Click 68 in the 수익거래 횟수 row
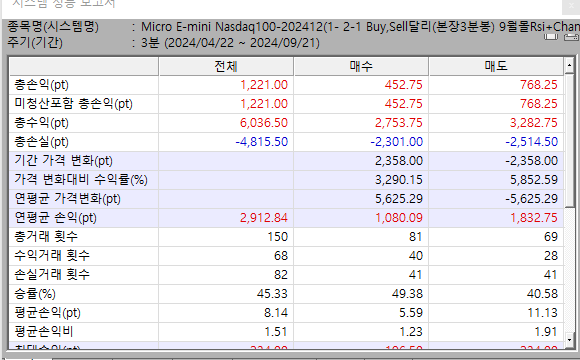 [x=281, y=256]
